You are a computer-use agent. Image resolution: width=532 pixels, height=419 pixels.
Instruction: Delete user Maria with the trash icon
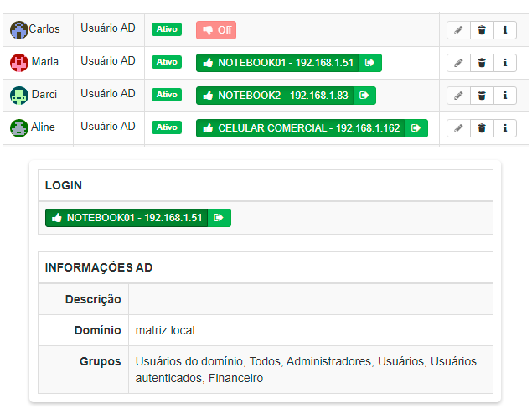tap(482, 63)
